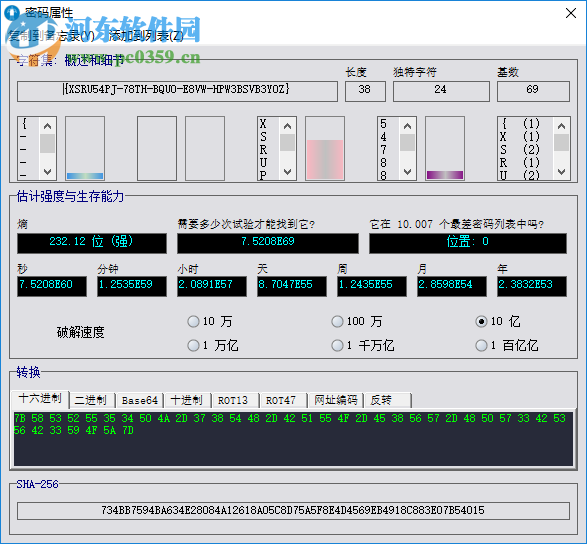Click the 基数 field showing 69
The height and width of the screenshot is (544, 587).
coord(533,91)
